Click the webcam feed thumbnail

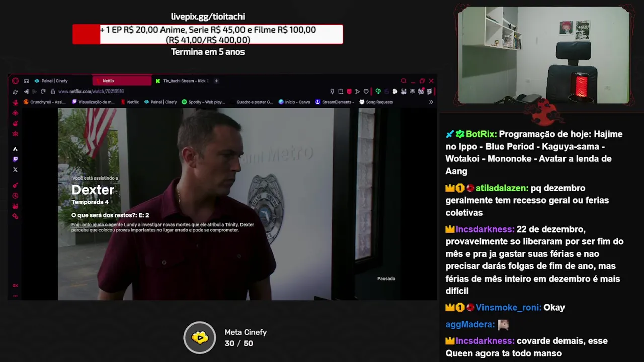click(x=543, y=55)
